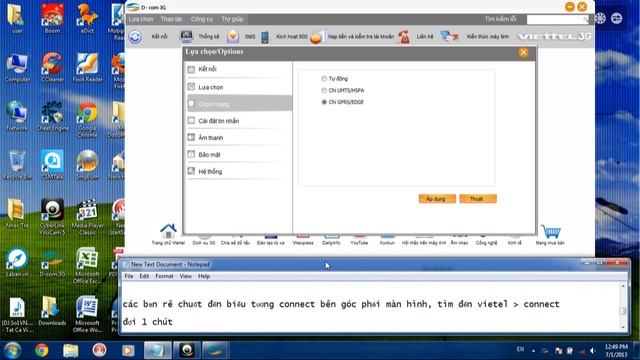Open Notepad Help menu

tap(204, 276)
